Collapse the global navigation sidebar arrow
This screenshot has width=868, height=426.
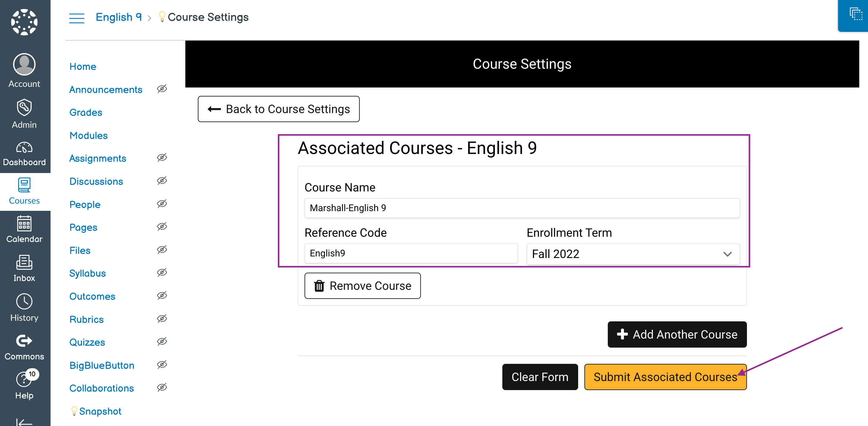point(24,422)
